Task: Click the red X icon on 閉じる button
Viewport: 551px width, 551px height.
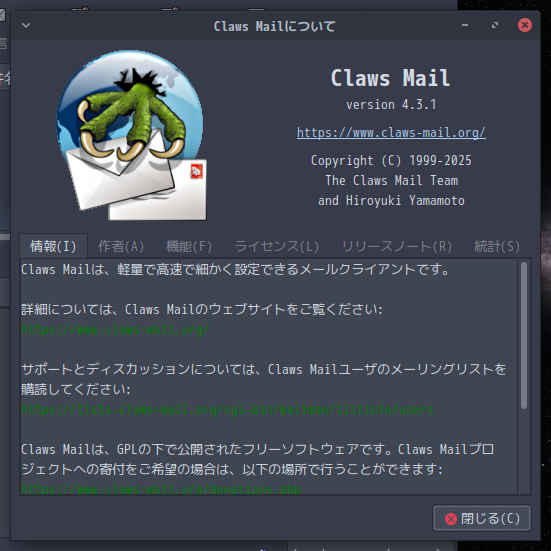Action: pos(451,519)
